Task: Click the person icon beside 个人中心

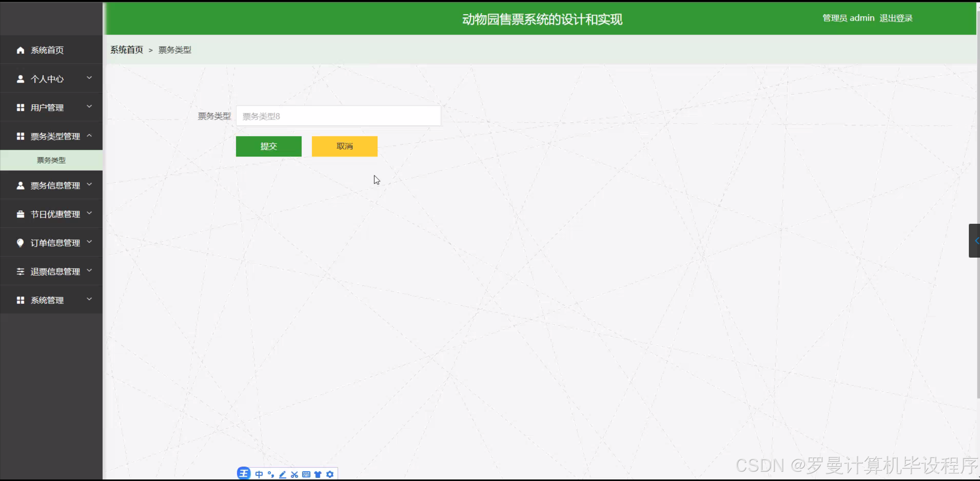Action: [x=20, y=79]
